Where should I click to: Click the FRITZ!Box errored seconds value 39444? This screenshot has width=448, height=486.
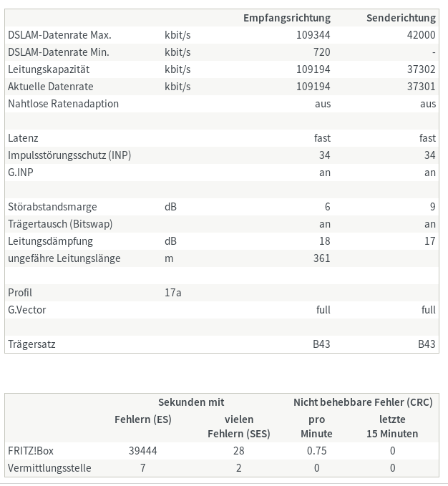[x=143, y=451]
